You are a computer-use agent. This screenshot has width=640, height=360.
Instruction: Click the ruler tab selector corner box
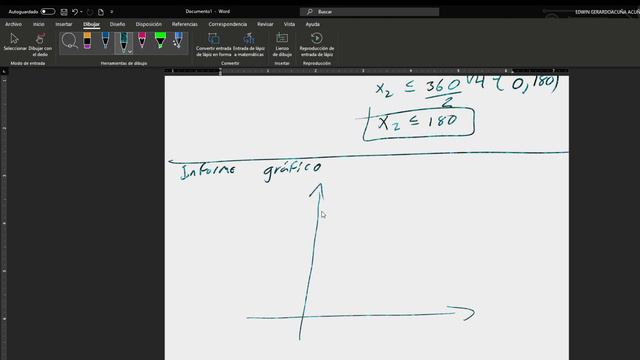(x=4, y=71)
